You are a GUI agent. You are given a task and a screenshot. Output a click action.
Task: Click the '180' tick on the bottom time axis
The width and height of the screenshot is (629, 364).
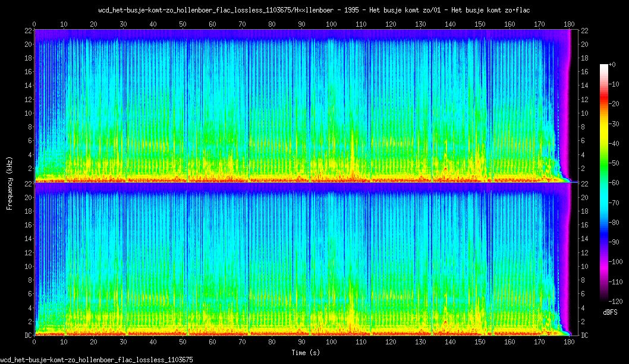pos(569,342)
